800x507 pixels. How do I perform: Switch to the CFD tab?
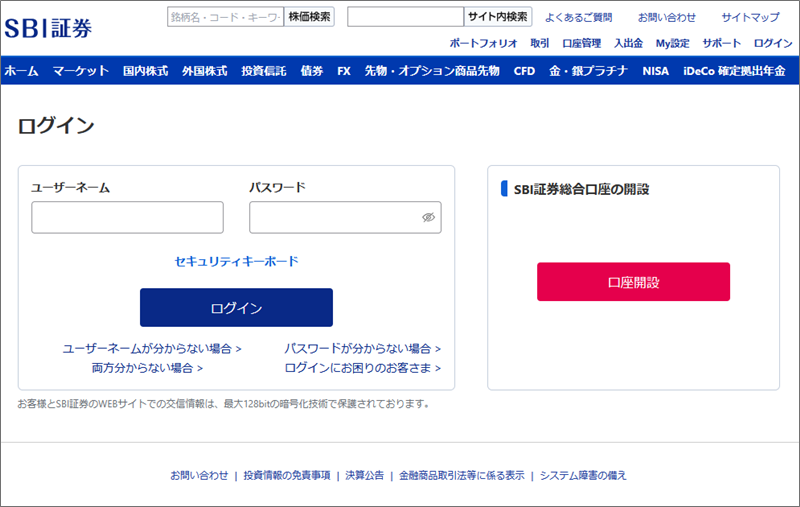pos(524,71)
